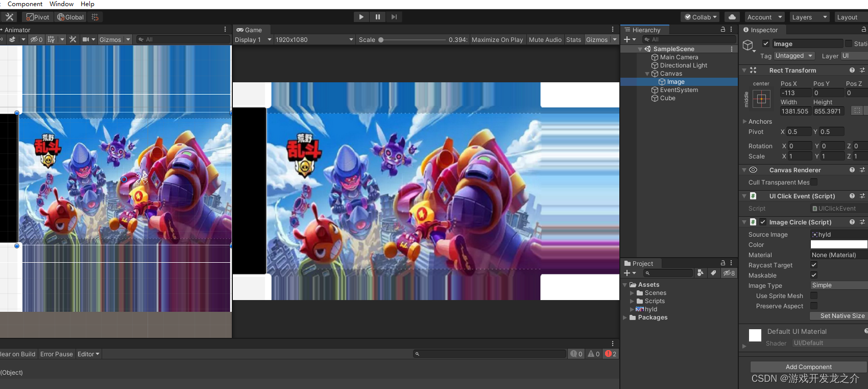This screenshot has width=868, height=389.
Task: Toggle the Maskable checkbox
Action: (814, 275)
